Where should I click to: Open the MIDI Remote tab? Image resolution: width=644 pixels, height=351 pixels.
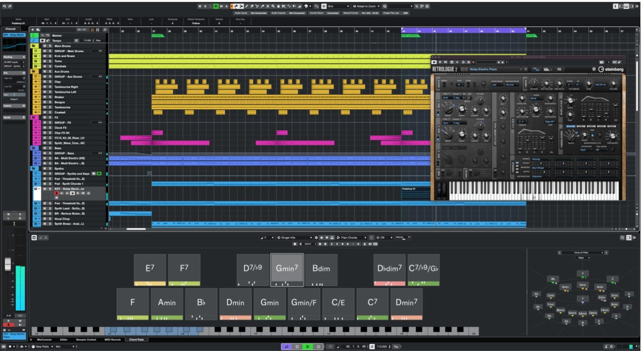[113, 340]
